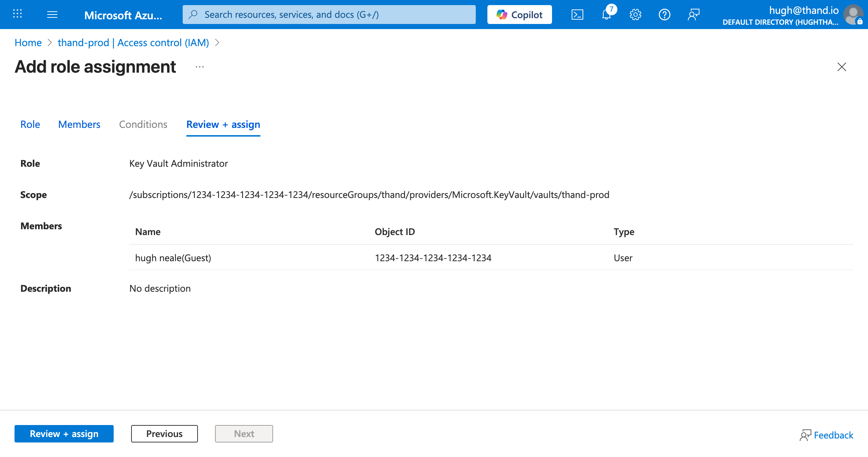Open the Members tab
Screen dimensions: 868x457
[x=79, y=124]
